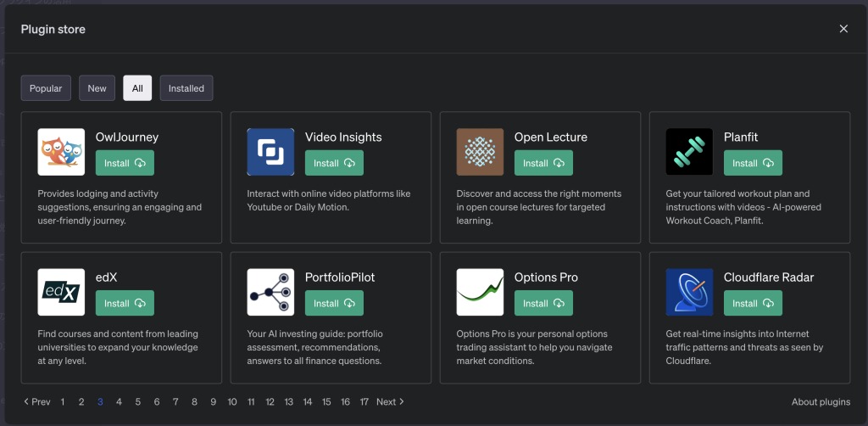Switch to the New filter tab
This screenshot has width=868, height=426.
(x=97, y=88)
